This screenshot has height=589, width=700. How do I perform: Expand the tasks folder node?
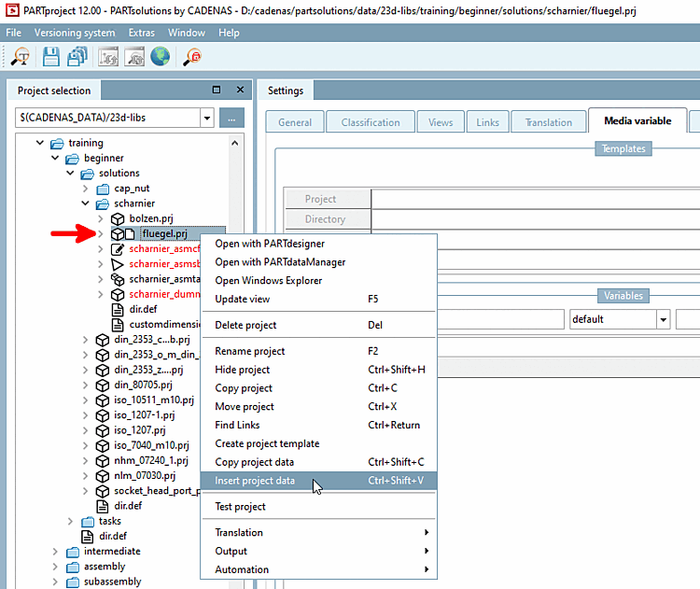click(70, 521)
